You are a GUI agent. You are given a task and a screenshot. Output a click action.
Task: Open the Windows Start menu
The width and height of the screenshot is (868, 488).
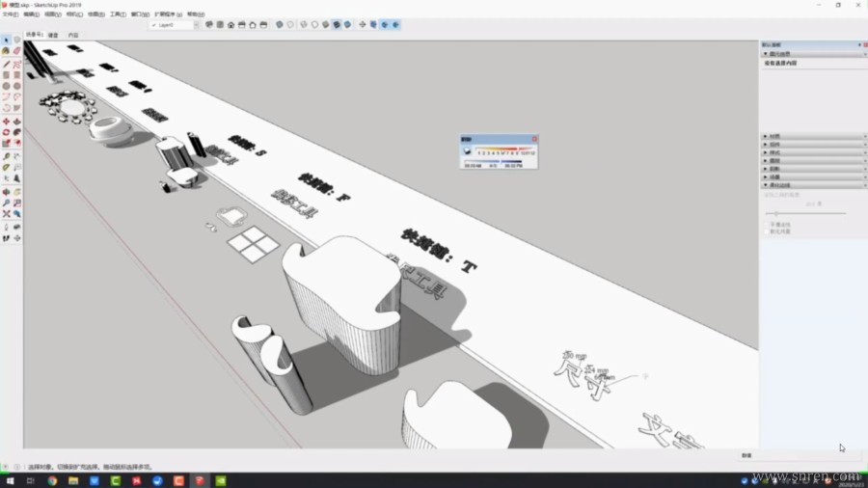10,481
